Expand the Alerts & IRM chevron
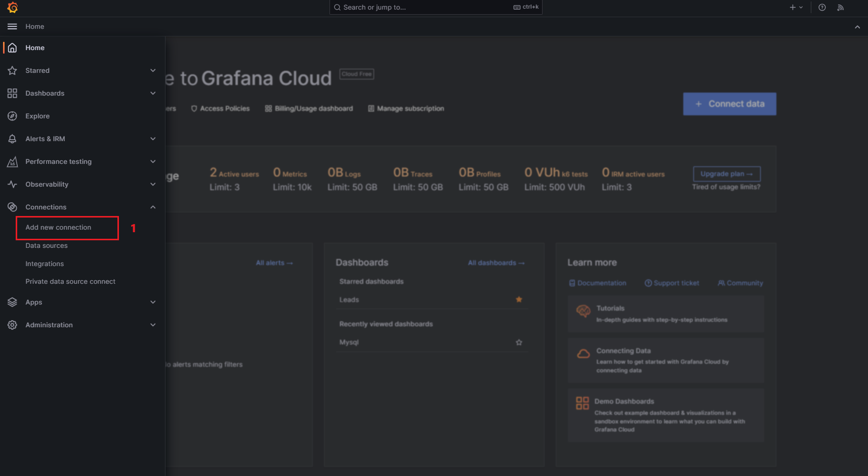This screenshot has width=868, height=476. tap(153, 139)
